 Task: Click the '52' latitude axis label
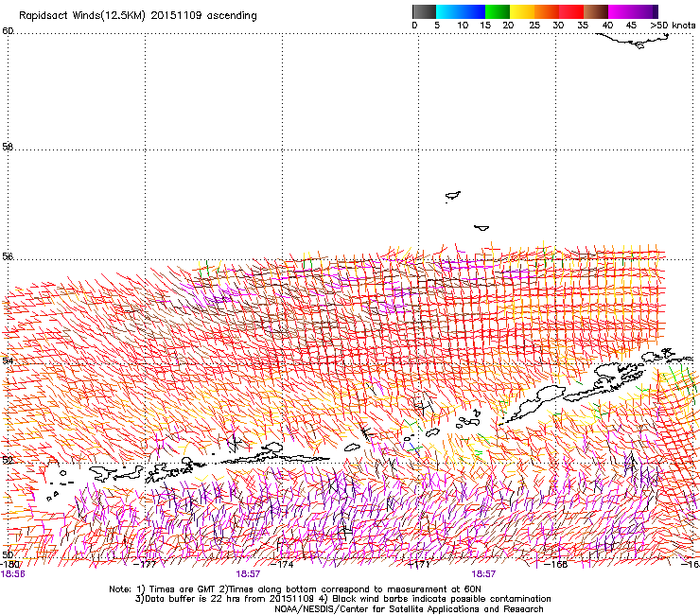(8, 460)
